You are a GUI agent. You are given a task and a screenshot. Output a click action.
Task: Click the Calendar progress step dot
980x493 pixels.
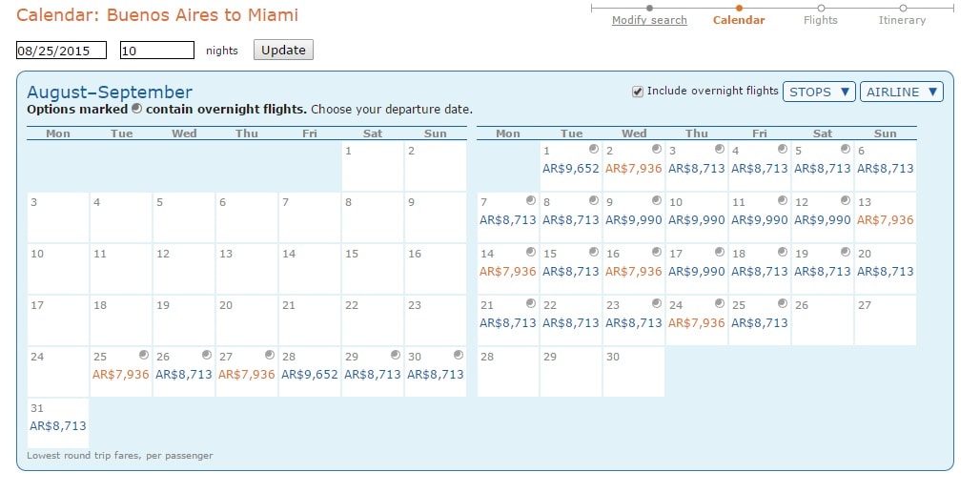click(739, 9)
